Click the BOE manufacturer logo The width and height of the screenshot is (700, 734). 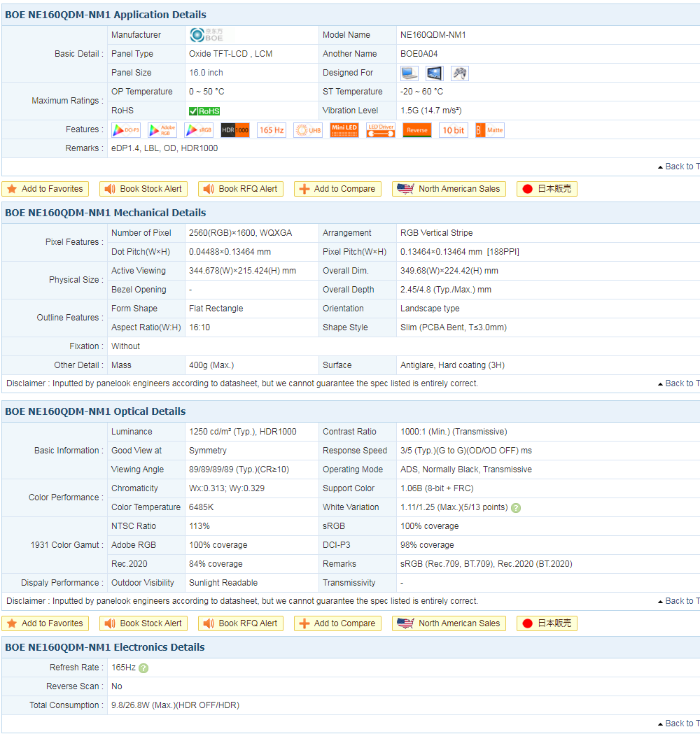[x=206, y=35]
